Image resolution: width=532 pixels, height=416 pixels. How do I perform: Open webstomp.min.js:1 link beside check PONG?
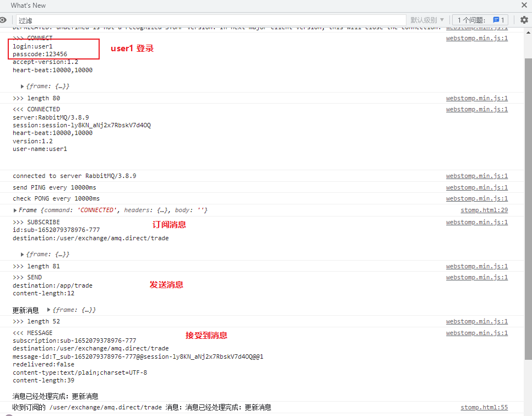[477, 198]
